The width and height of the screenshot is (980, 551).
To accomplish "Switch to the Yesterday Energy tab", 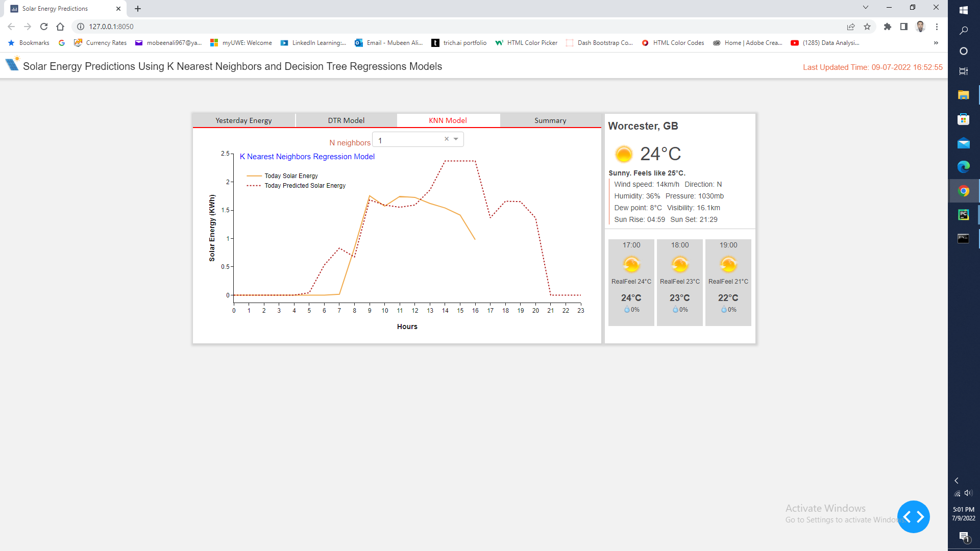I will point(243,120).
